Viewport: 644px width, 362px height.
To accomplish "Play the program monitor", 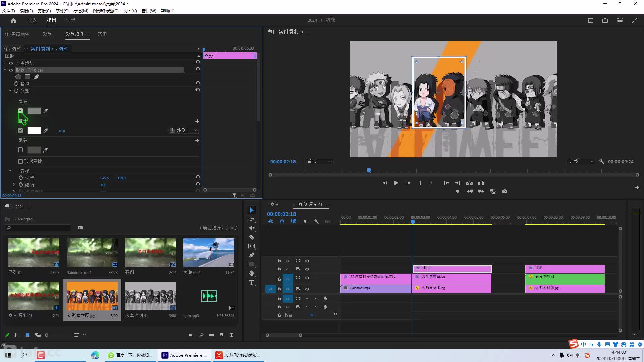I will coord(396,183).
